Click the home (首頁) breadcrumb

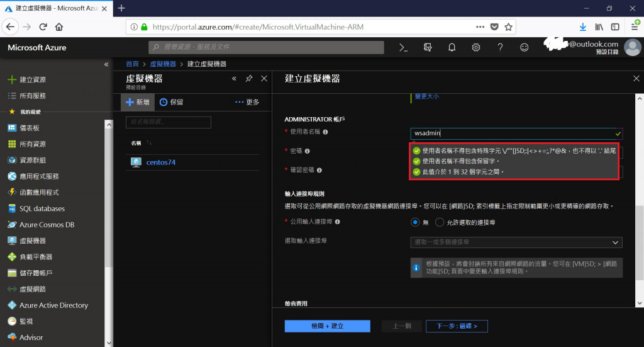[132, 64]
